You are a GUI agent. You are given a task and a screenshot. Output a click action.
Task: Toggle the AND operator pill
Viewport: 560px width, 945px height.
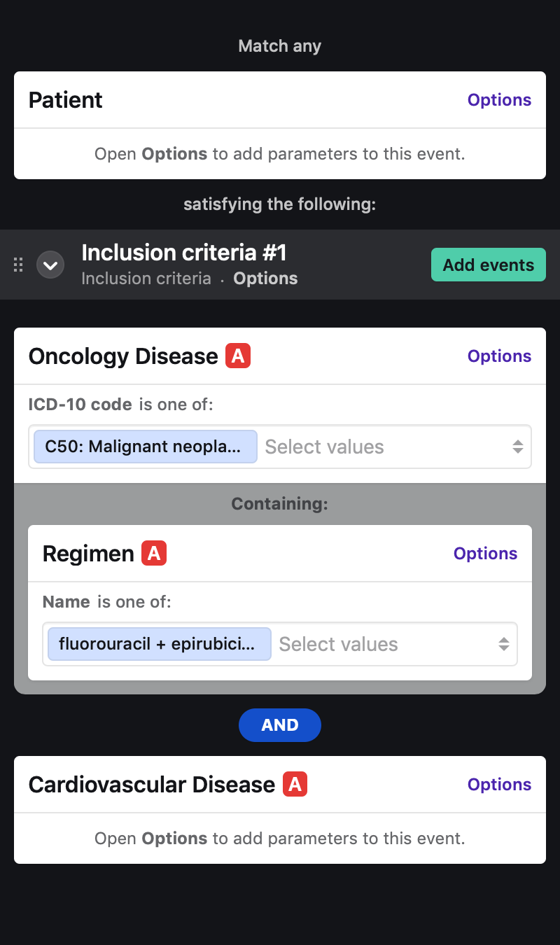pyautogui.click(x=280, y=725)
